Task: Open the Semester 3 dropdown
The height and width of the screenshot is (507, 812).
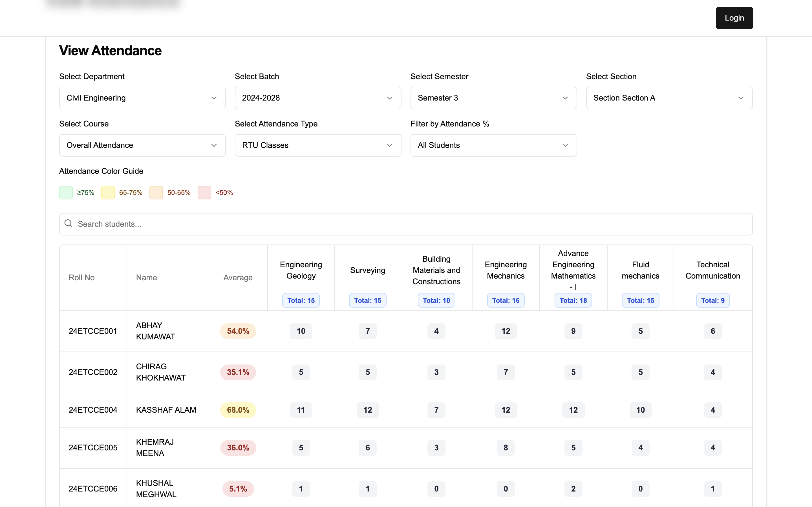Action: [493, 98]
